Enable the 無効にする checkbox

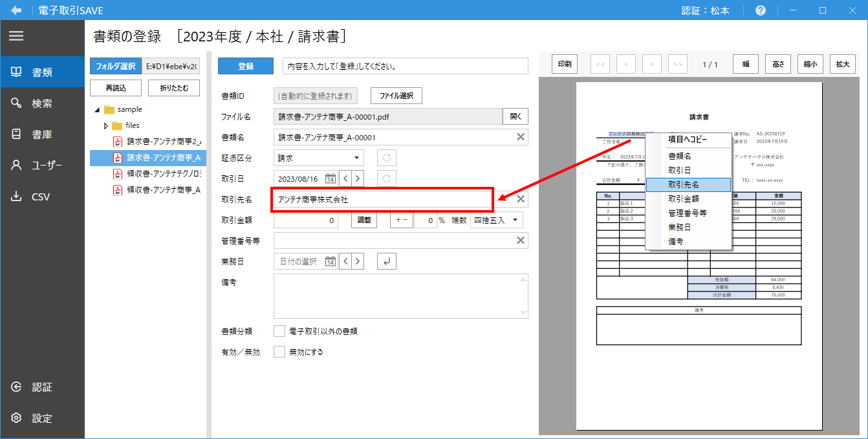point(279,352)
